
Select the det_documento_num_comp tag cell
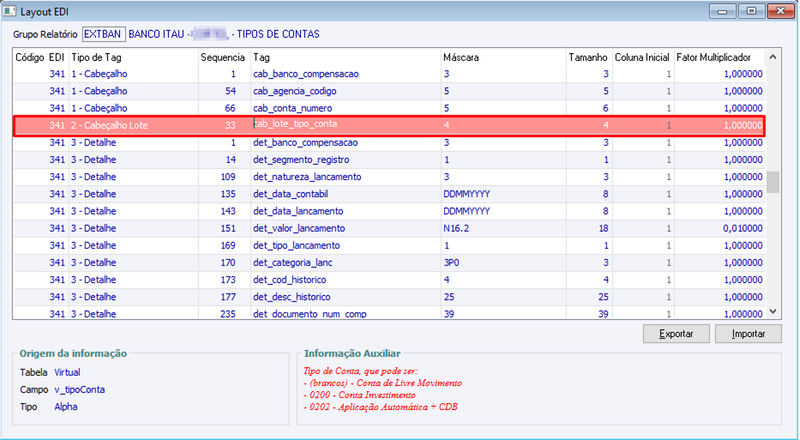click(x=345, y=313)
